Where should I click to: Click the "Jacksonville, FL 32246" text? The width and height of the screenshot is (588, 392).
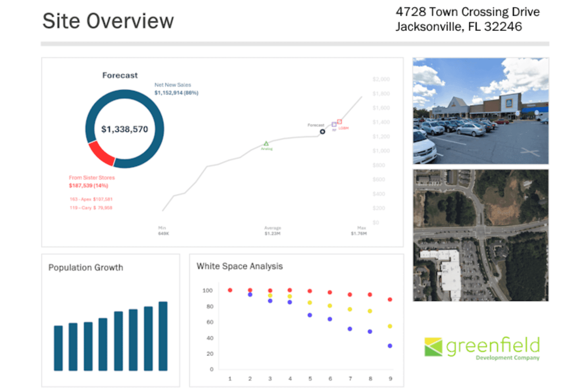point(459,27)
